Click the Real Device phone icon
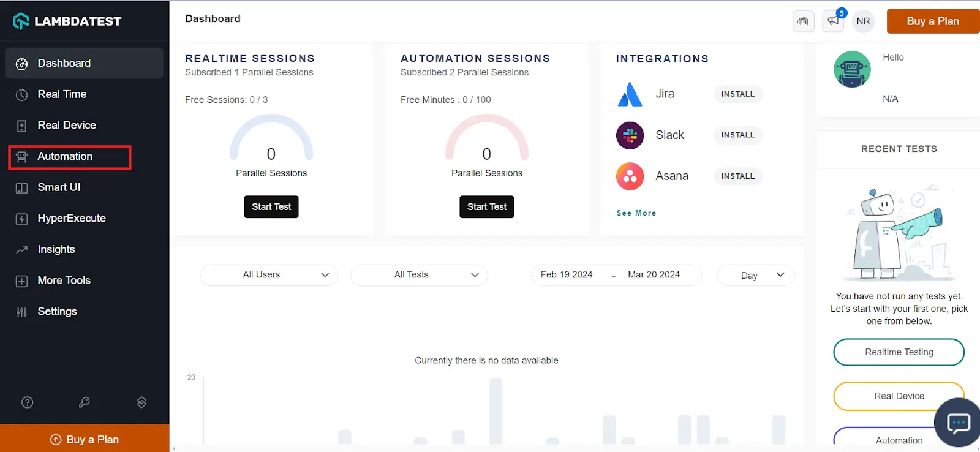980x452 pixels. click(x=22, y=126)
